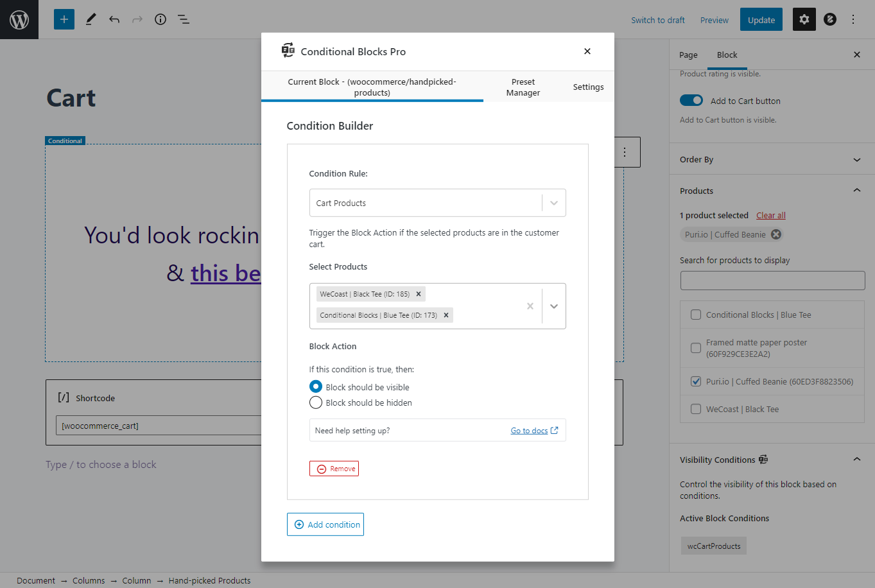Click the product search input field
The width and height of the screenshot is (875, 588).
772,280
